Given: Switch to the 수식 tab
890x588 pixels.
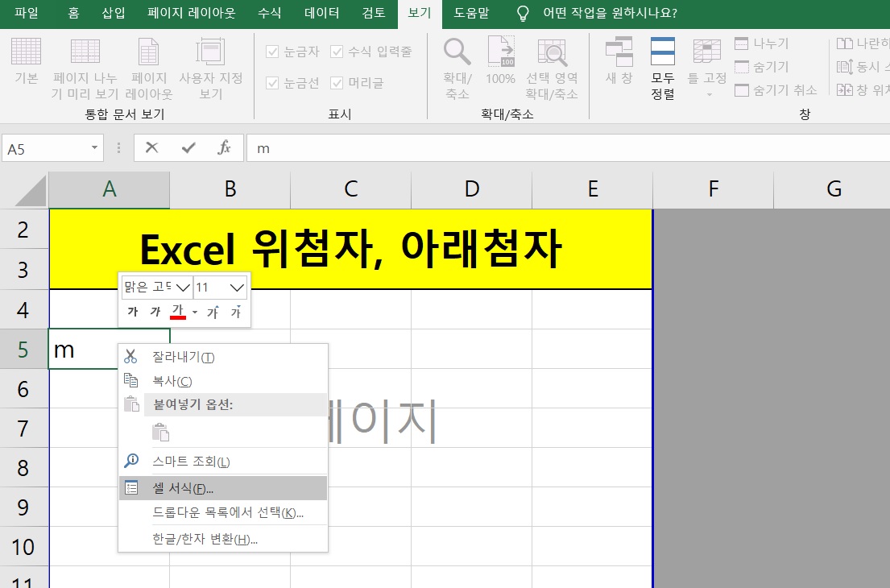Looking at the screenshot, I should click(270, 13).
